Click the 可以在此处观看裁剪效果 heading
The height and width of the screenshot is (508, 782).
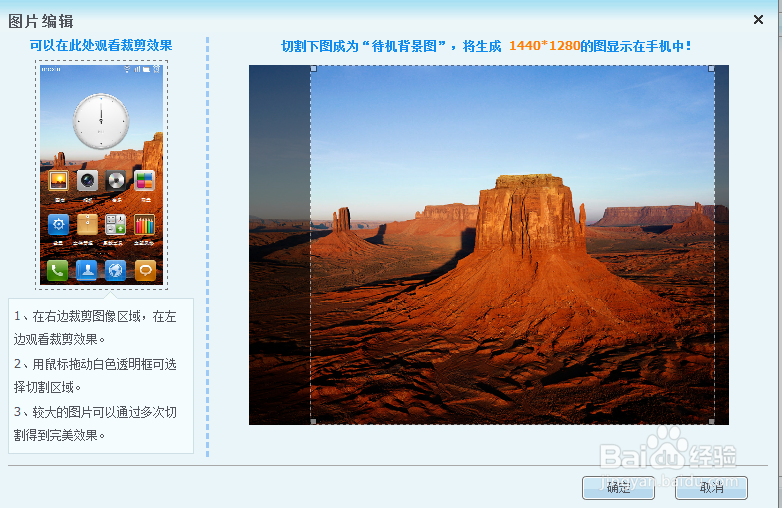tap(101, 45)
